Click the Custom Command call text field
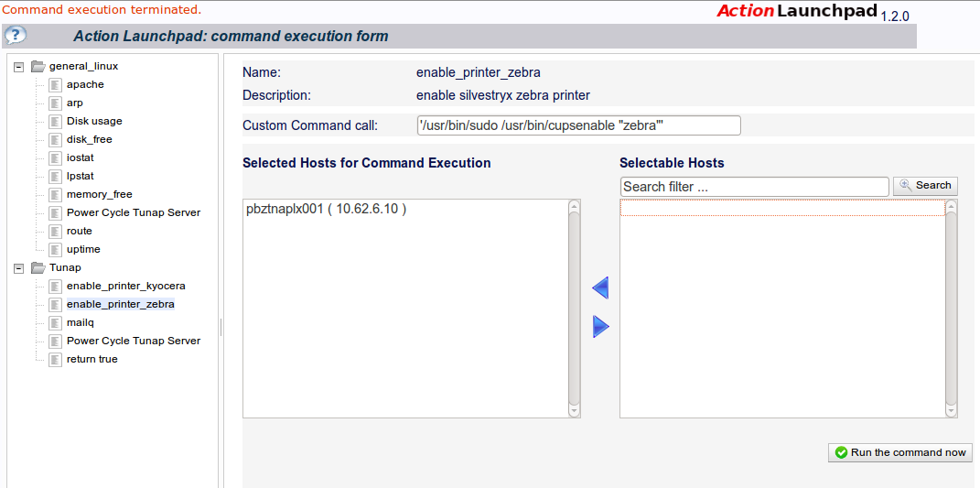Viewport: 980px width, 488px height. click(x=578, y=125)
